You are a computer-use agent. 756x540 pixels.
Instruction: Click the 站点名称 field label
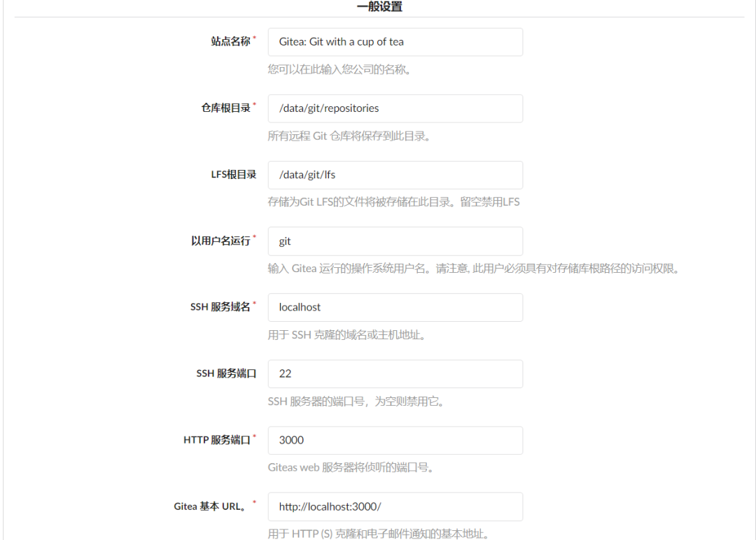click(x=230, y=41)
